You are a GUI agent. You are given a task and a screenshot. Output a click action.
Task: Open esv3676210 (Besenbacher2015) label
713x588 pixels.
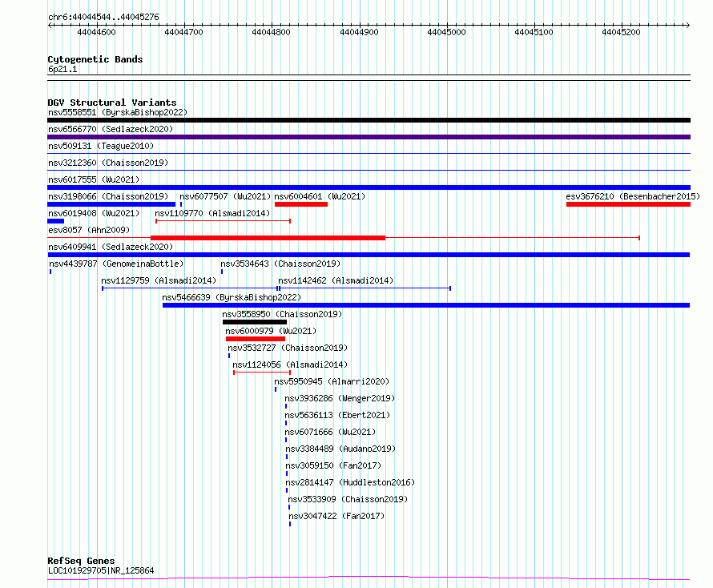633,196
